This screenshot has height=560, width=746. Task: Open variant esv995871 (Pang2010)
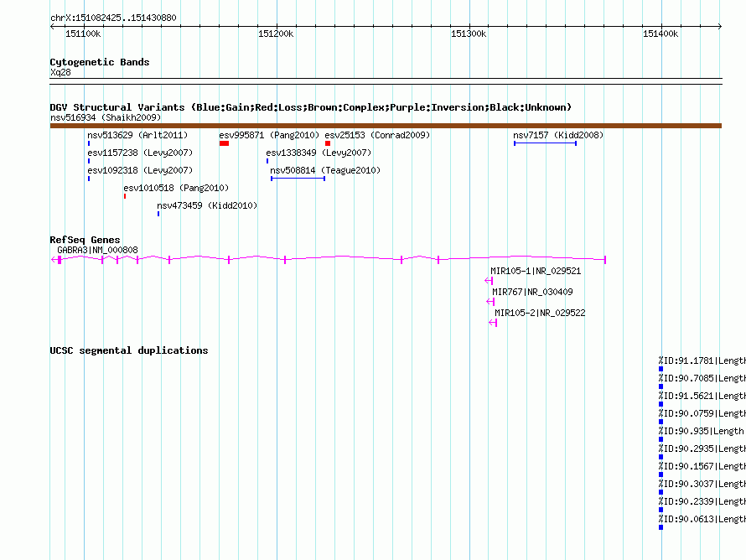click(x=269, y=135)
